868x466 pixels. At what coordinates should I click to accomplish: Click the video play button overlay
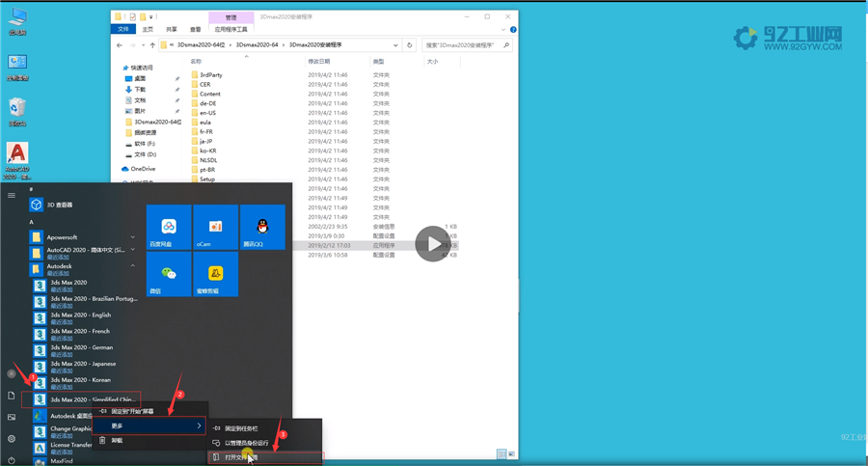click(433, 244)
